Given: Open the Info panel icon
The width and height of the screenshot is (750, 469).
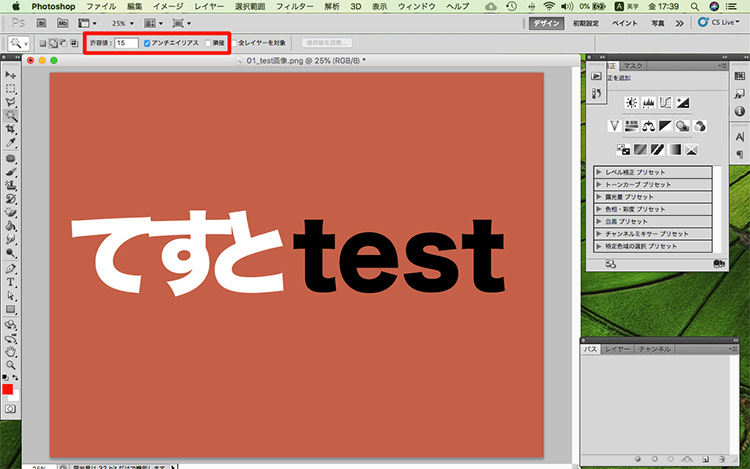Looking at the screenshot, I should (739, 111).
